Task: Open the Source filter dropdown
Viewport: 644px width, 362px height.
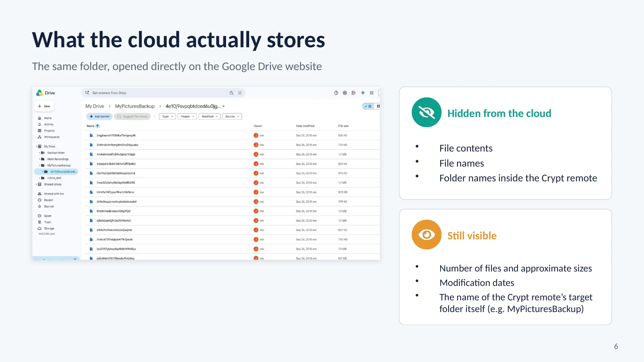Action: (232, 117)
